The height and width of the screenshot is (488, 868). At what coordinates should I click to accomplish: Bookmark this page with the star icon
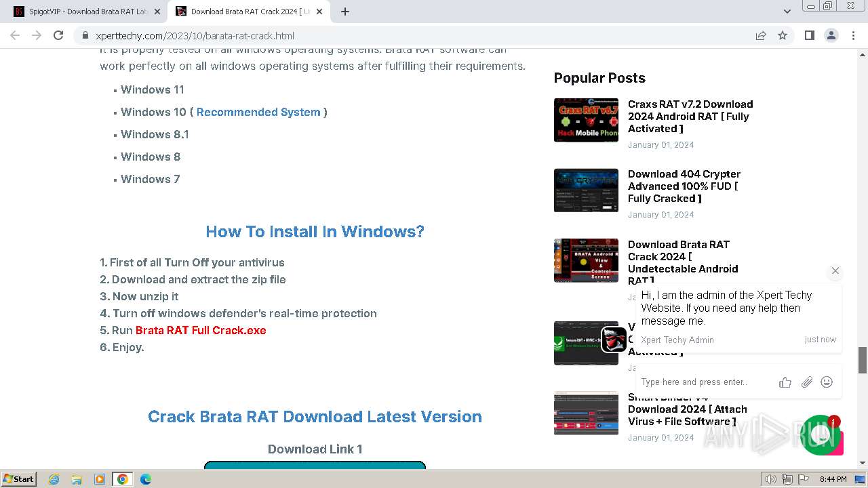[783, 35]
